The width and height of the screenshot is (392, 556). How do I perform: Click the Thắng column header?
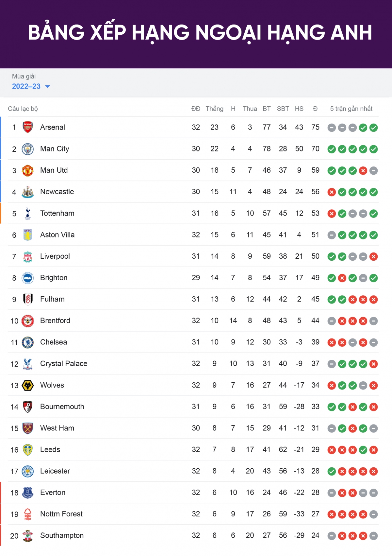[x=215, y=109]
